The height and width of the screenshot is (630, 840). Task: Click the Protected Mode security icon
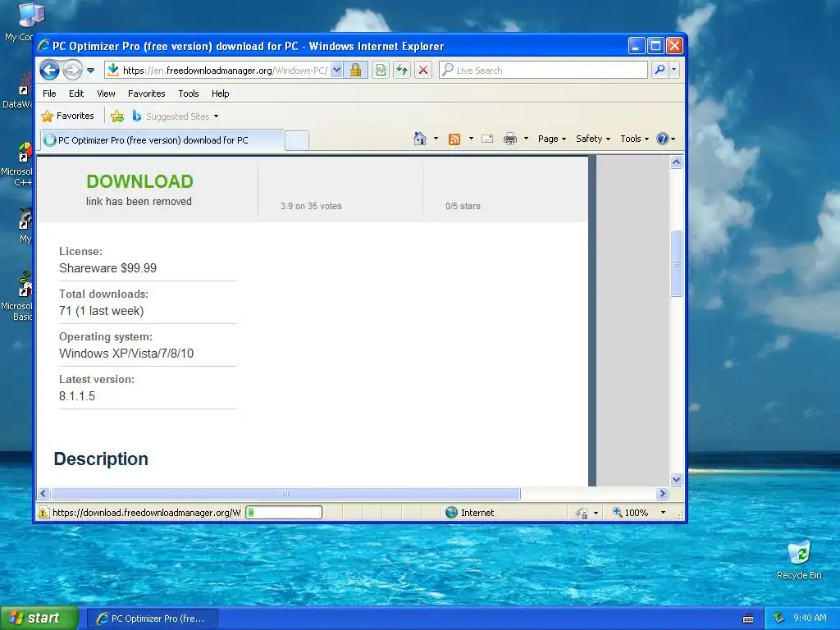pyautogui.click(x=582, y=513)
